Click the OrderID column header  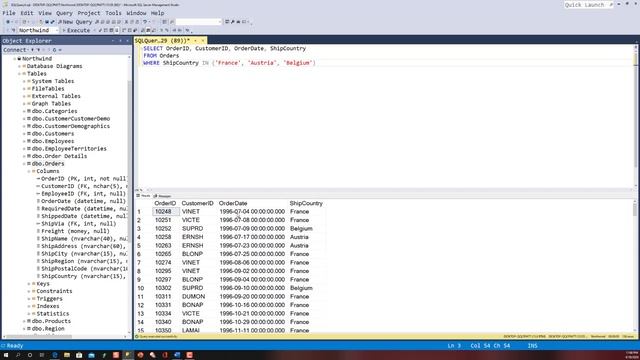click(165, 203)
